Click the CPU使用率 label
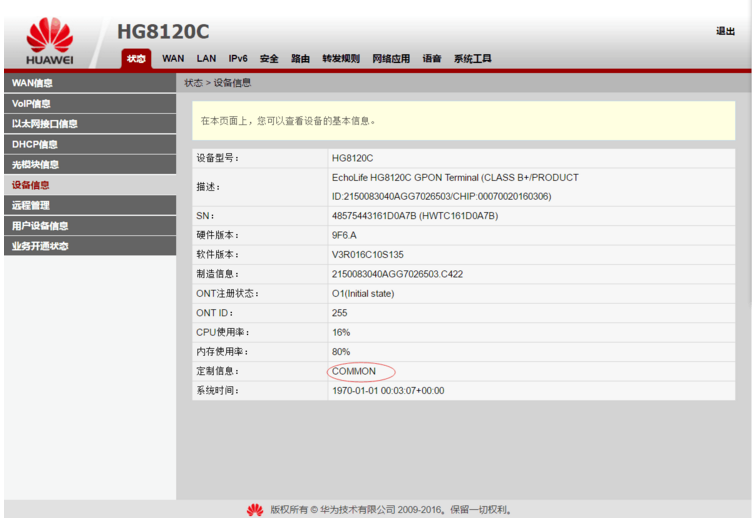752x522 pixels. [223, 332]
